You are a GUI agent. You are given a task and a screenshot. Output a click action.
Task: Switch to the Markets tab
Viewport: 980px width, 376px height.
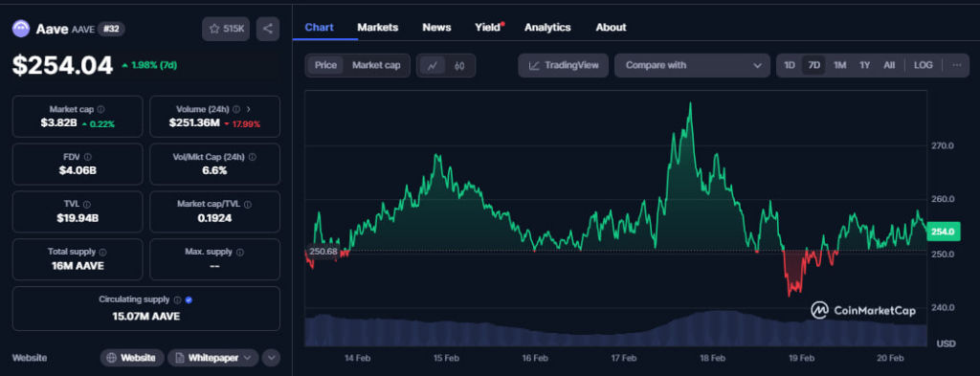coord(377,28)
